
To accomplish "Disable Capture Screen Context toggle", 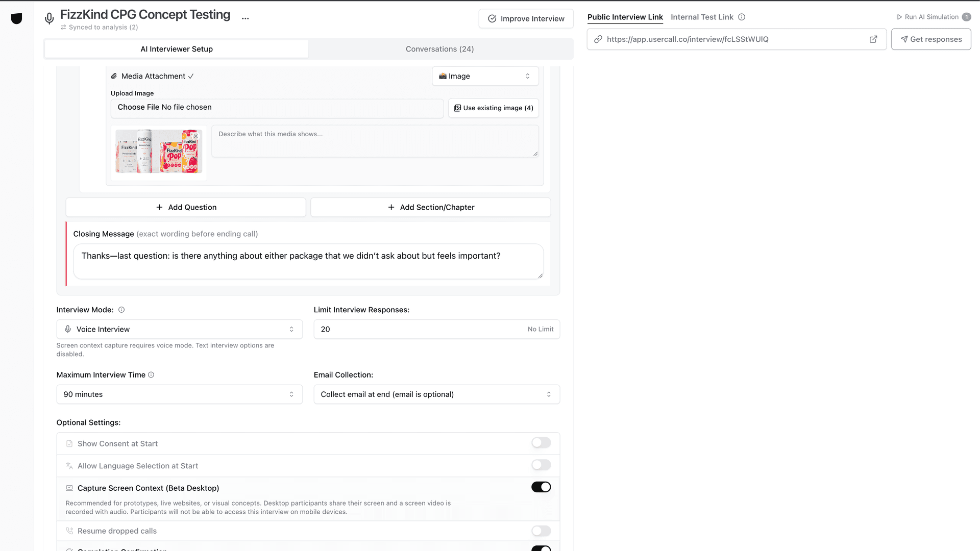I will (x=541, y=487).
